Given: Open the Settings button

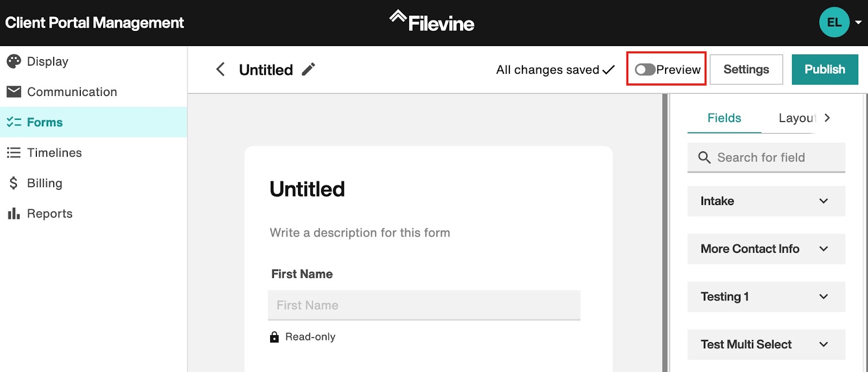Looking at the screenshot, I should [746, 69].
